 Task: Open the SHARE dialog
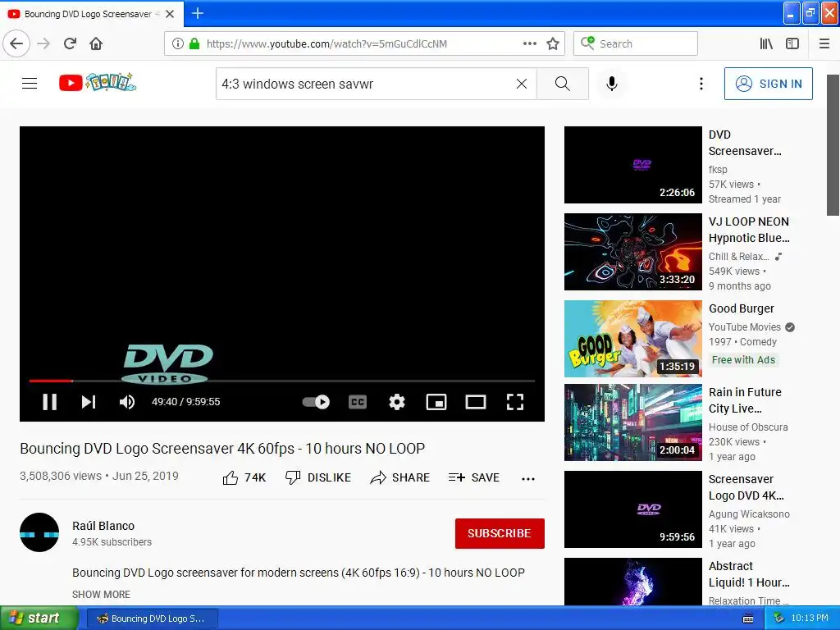399,477
